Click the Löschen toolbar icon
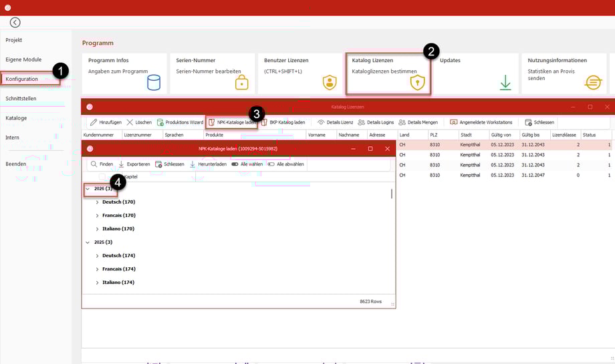 pyautogui.click(x=130, y=123)
